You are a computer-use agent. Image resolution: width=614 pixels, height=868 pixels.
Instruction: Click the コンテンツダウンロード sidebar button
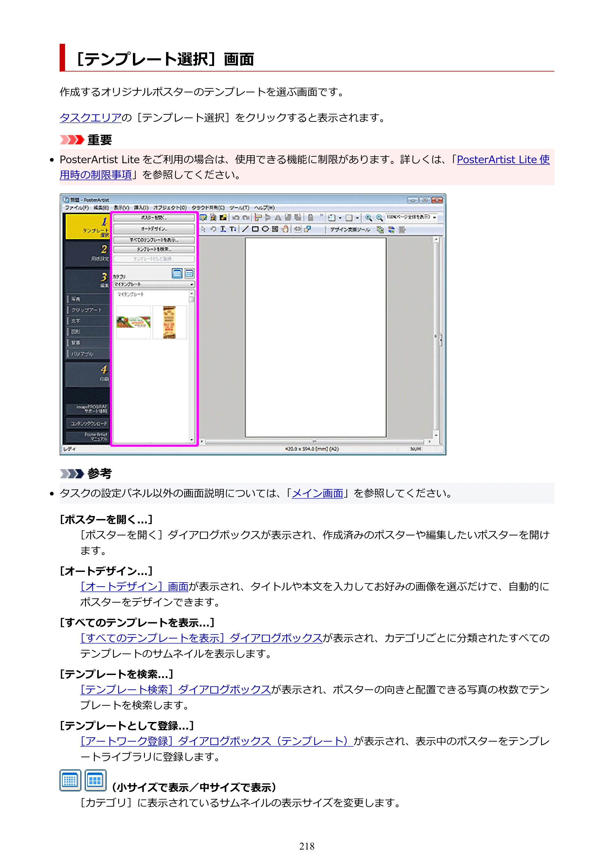[88, 423]
